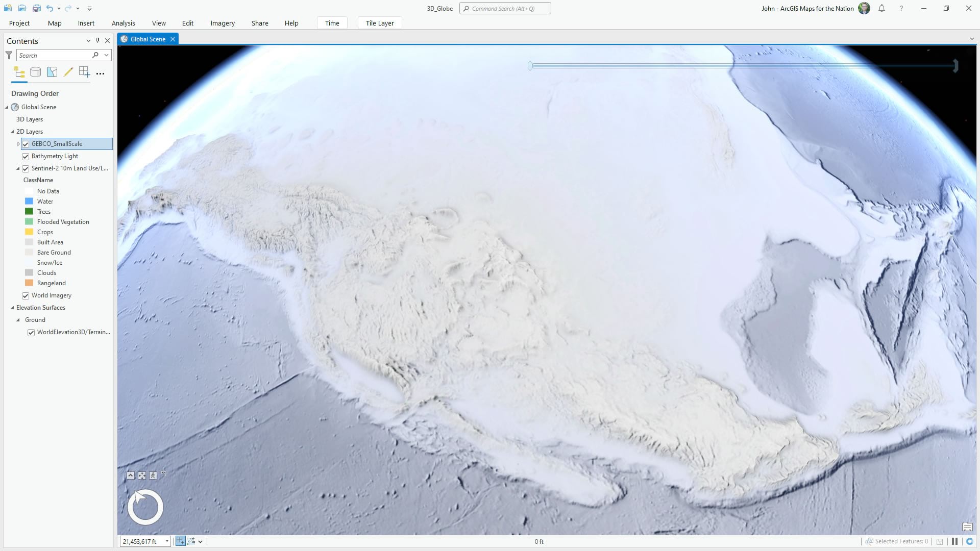The image size is (980, 551).
Task: Collapse the Elevation Surfaces group
Action: (x=12, y=308)
